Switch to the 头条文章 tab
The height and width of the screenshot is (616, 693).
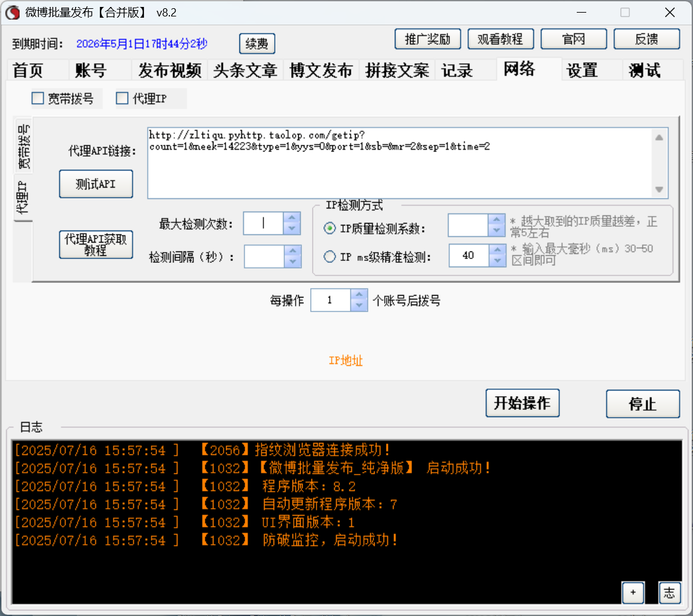pos(245,70)
